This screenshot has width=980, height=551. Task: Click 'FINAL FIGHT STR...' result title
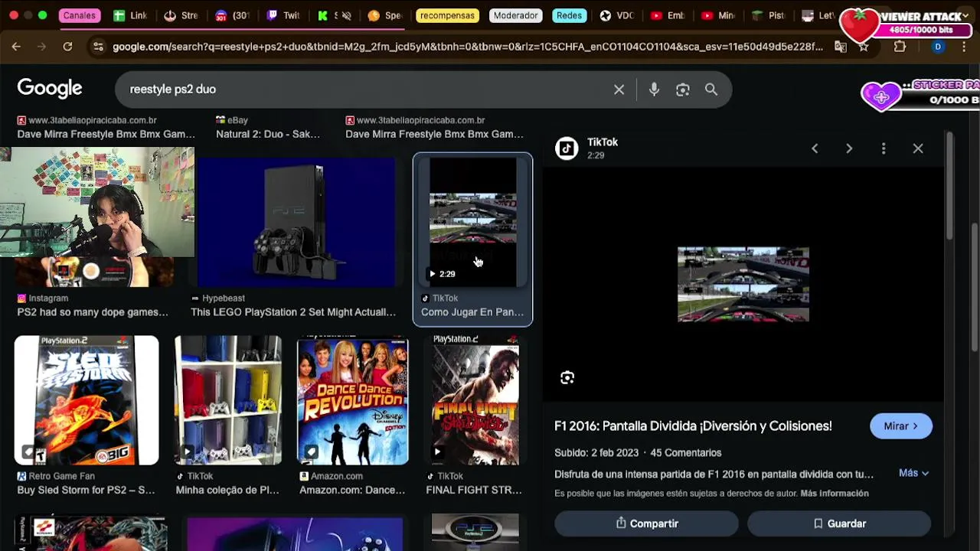[474, 491]
